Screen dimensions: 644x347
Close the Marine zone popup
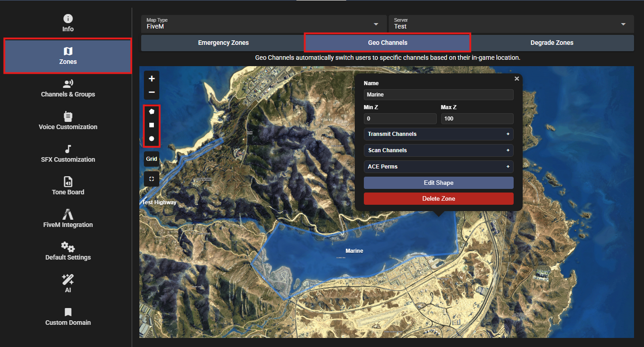point(517,79)
